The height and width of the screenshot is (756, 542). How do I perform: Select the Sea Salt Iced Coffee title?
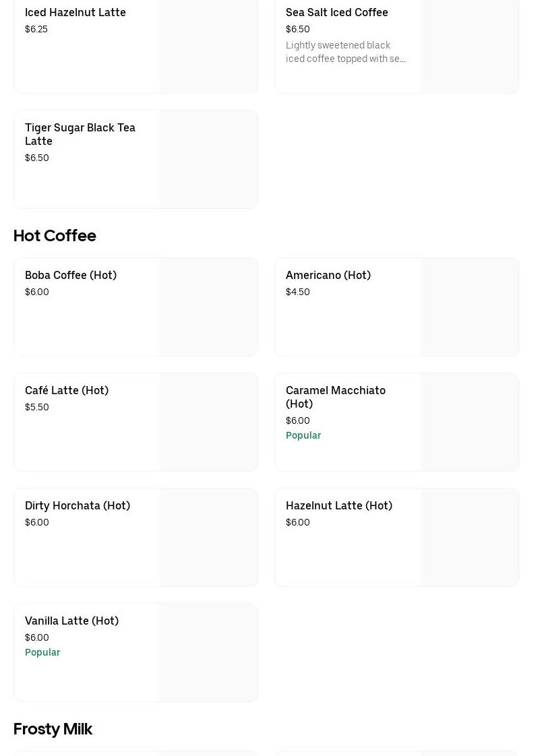(336, 13)
